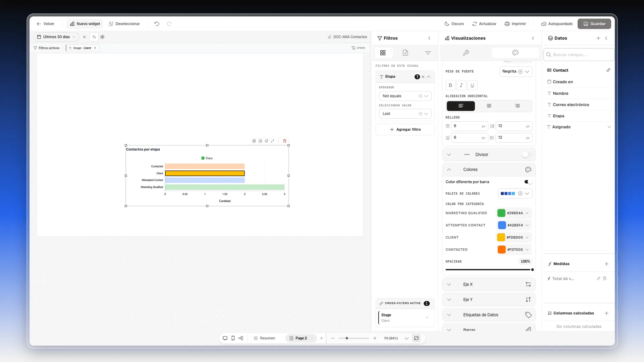Select center horizontal alignment

[x=489, y=106]
